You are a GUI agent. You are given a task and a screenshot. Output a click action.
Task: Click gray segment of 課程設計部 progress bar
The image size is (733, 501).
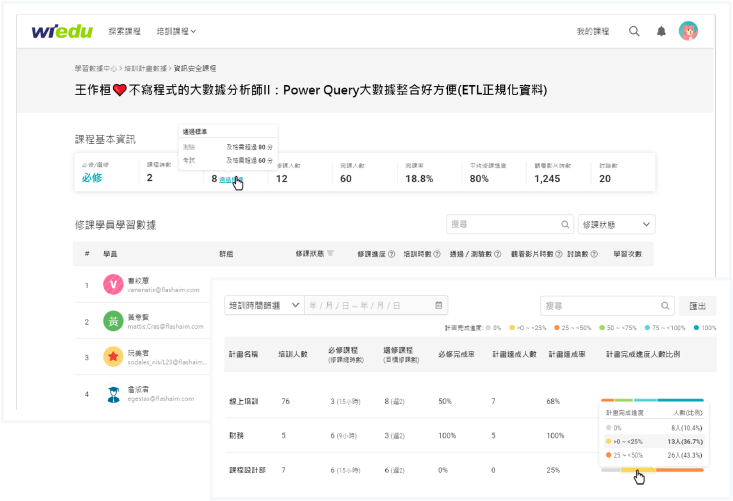[x=611, y=470]
